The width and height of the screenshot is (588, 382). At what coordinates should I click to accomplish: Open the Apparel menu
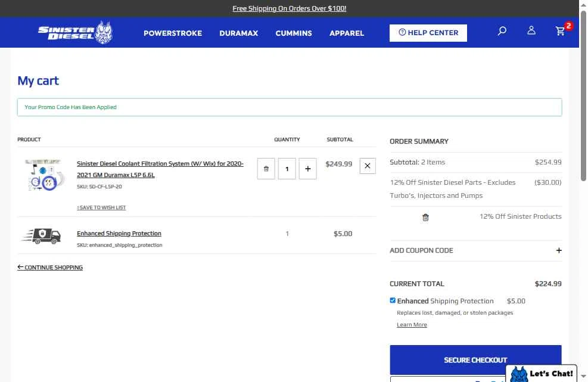tap(347, 33)
